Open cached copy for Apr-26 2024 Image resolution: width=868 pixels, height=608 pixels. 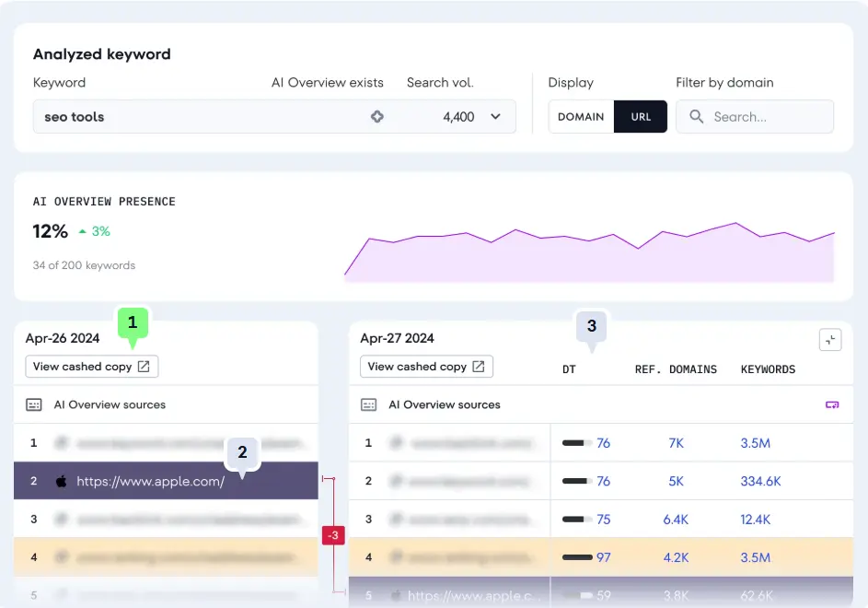tap(92, 367)
